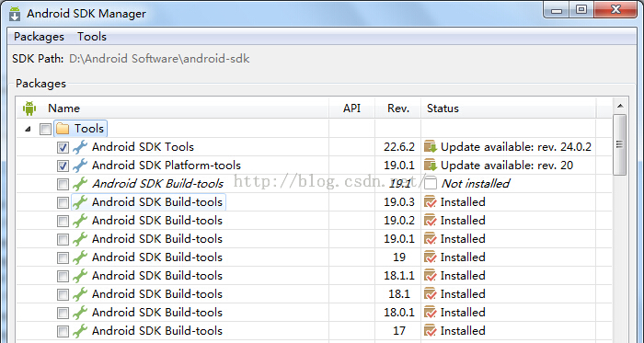
Task: Check Build-tools rev 17 checkbox
Action: (63, 331)
